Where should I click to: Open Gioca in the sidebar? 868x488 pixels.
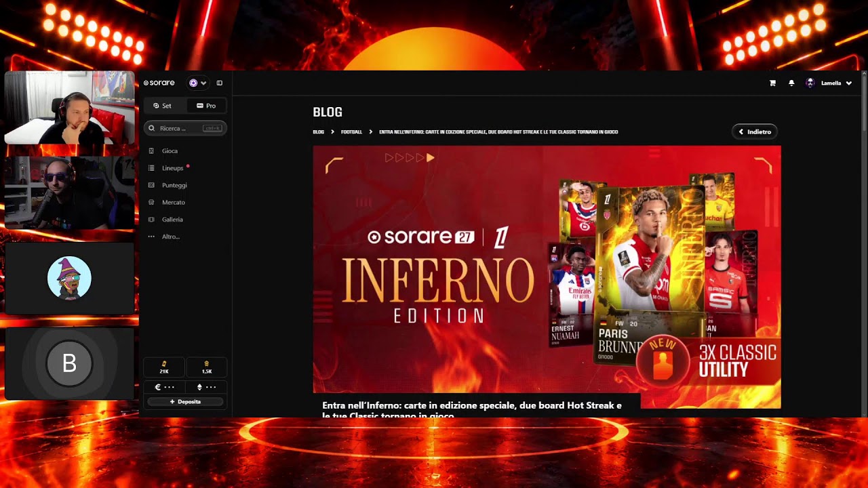pyautogui.click(x=170, y=150)
